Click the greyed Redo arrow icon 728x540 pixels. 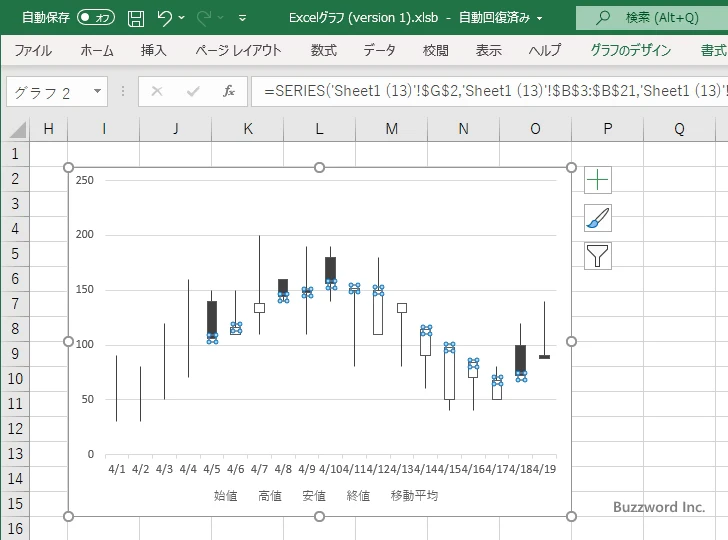[x=204, y=18]
